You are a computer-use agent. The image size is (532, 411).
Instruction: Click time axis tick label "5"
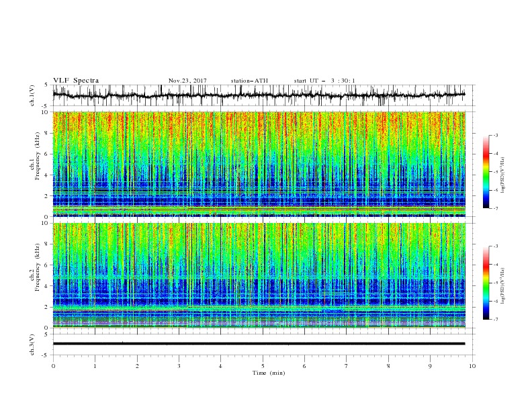pyautogui.click(x=263, y=366)
